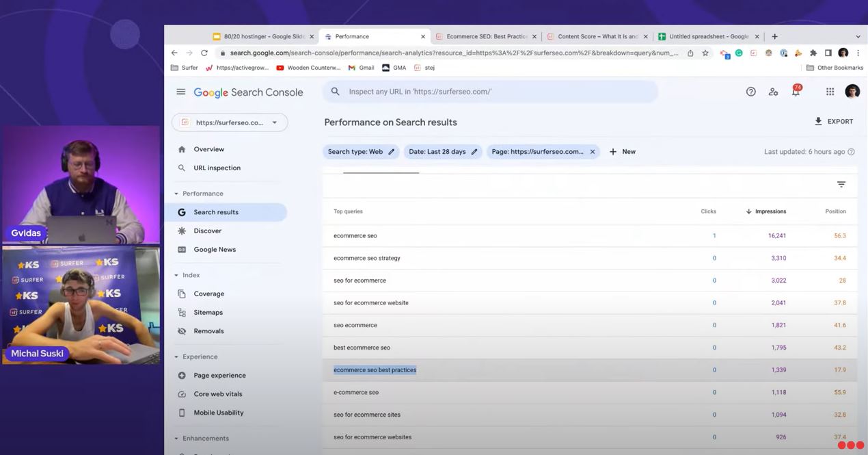Image resolution: width=868 pixels, height=455 pixels.
Task: Click the Google account avatar in Search Console
Action: click(x=852, y=92)
